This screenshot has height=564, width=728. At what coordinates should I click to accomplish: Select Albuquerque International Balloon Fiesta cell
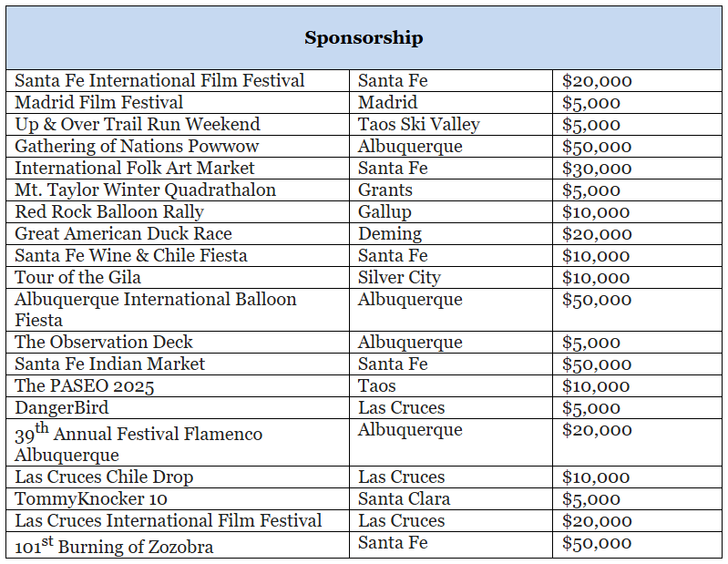pyautogui.click(x=155, y=309)
